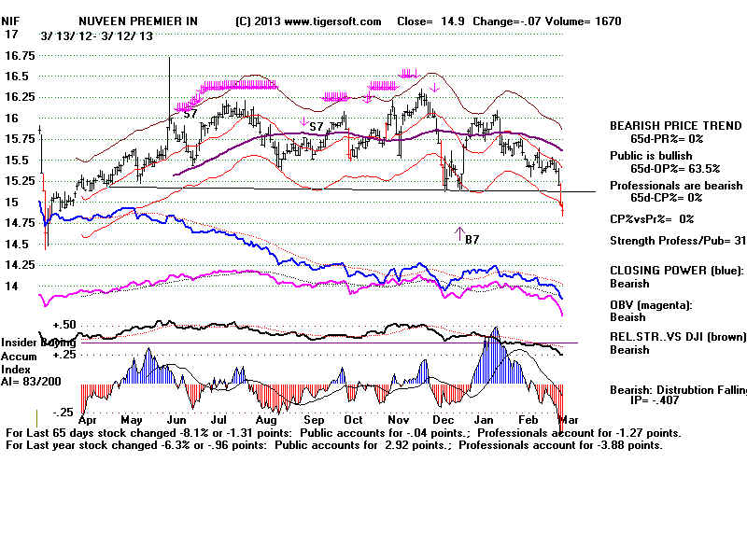Click the REL.STR..VS DJI (brown) legend
The height and width of the screenshot is (560, 747).
676,337
